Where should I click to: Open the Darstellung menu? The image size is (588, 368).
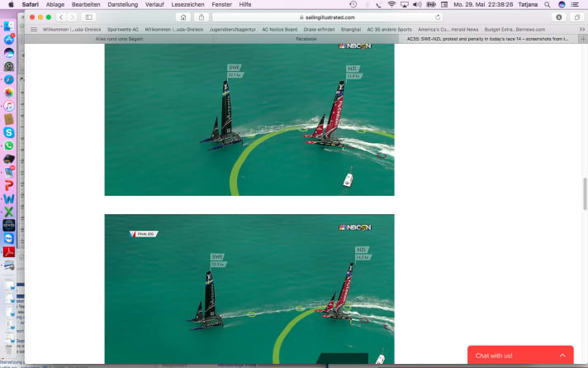(122, 4)
